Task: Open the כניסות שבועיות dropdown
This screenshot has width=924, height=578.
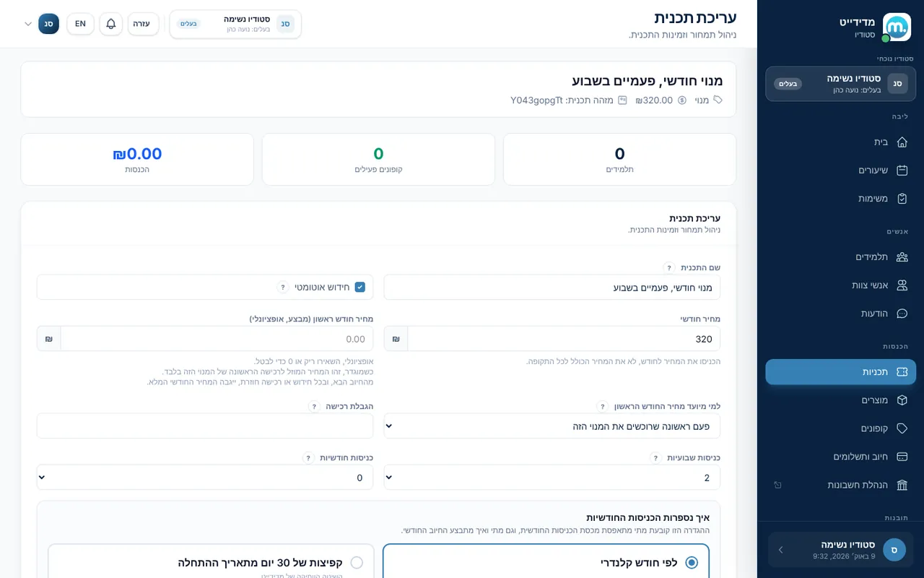Action: 552,478
